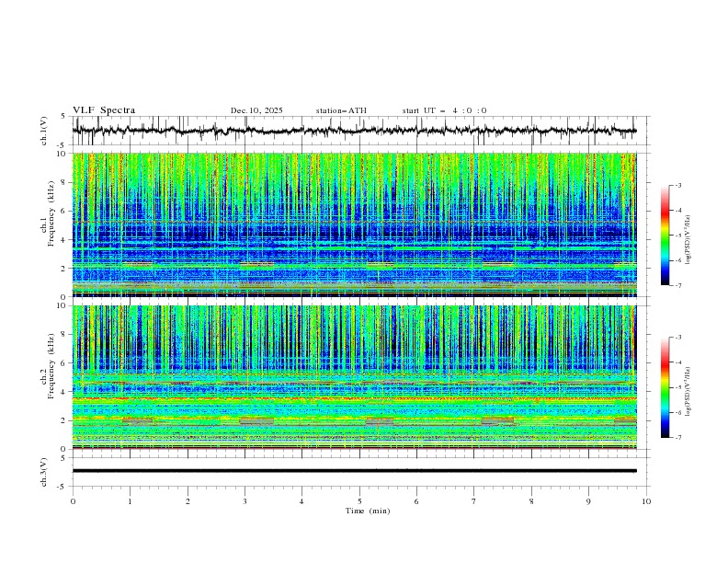This screenshot has width=728, height=563.
Task: Click inside the ch.2 spectrogram panel
Action: [x=358, y=377]
